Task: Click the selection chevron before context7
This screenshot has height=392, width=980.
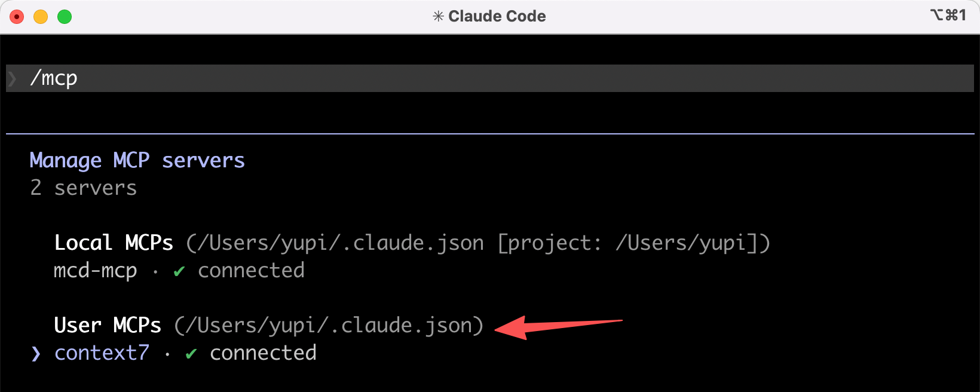Action: click(36, 354)
